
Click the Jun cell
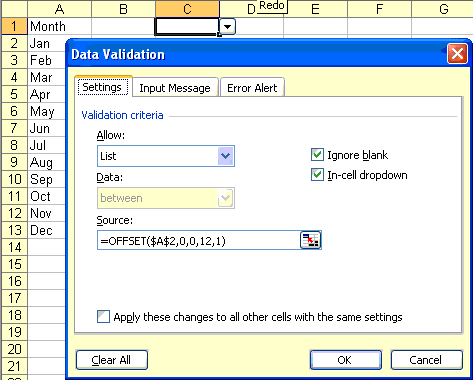(47, 129)
